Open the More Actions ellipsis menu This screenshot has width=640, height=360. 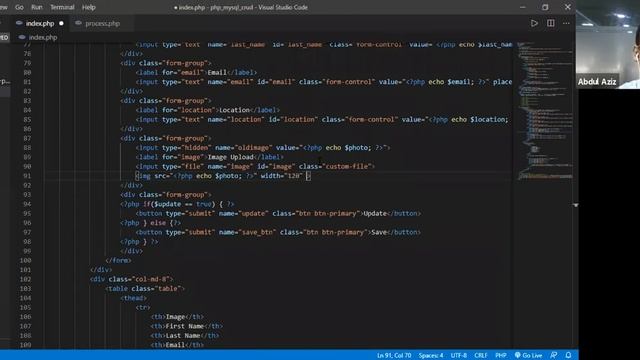566,23
